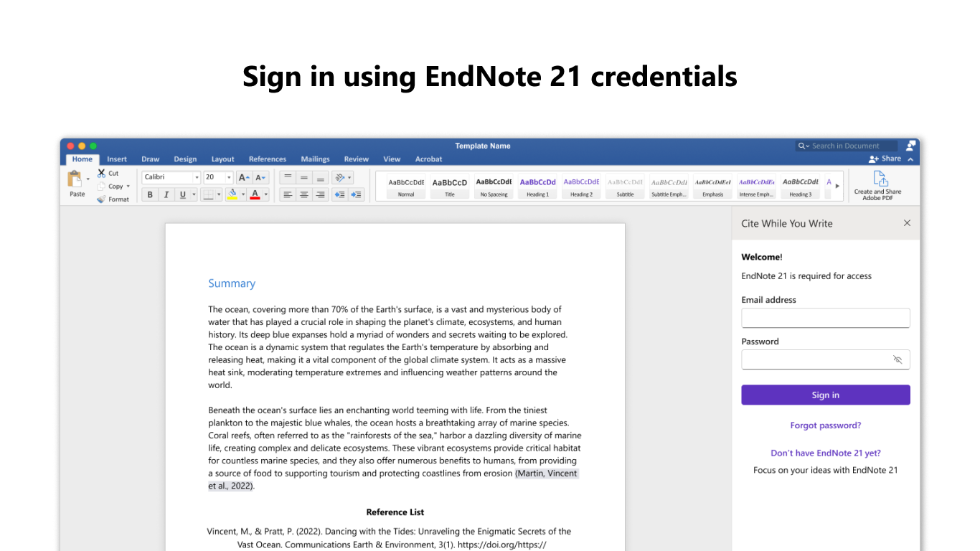Apply the Subtitle style
Screen dimensions: 980x551
click(x=625, y=186)
